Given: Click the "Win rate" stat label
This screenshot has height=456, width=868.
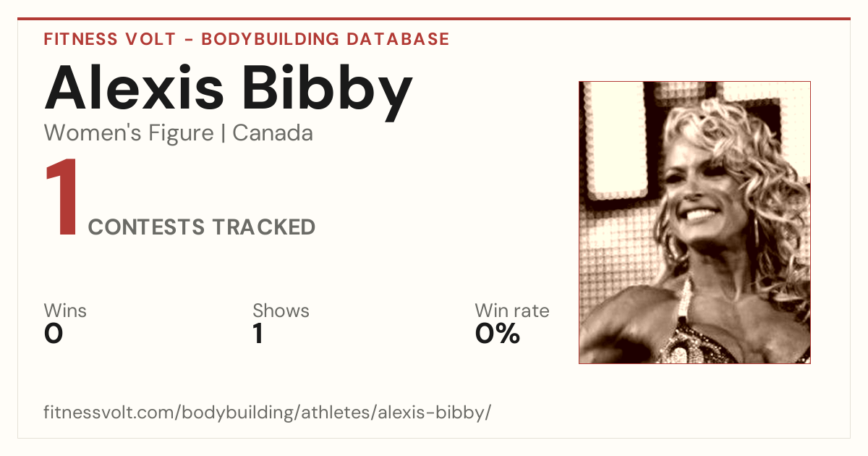Looking at the screenshot, I should tap(512, 311).
